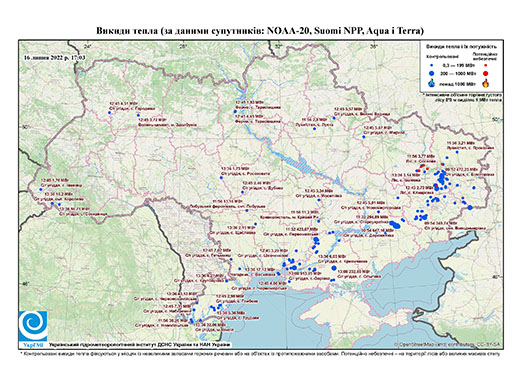Click the institute name next to the logo
This screenshot has width=520, height=368.
[139, 345]
